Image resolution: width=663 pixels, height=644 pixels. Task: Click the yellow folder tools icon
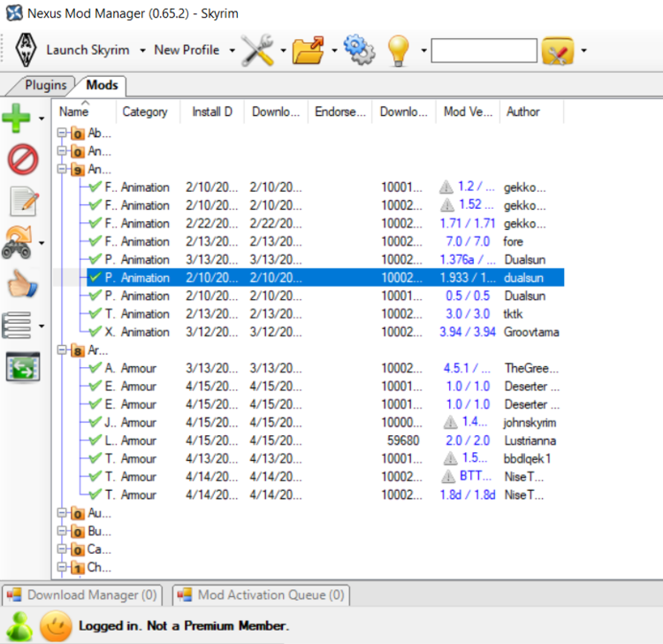558,50
